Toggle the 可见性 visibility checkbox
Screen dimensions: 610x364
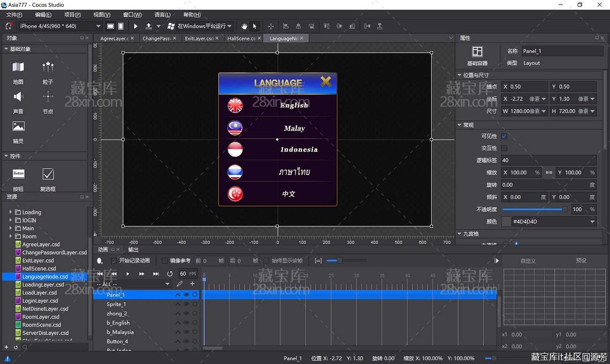point(504,136)
